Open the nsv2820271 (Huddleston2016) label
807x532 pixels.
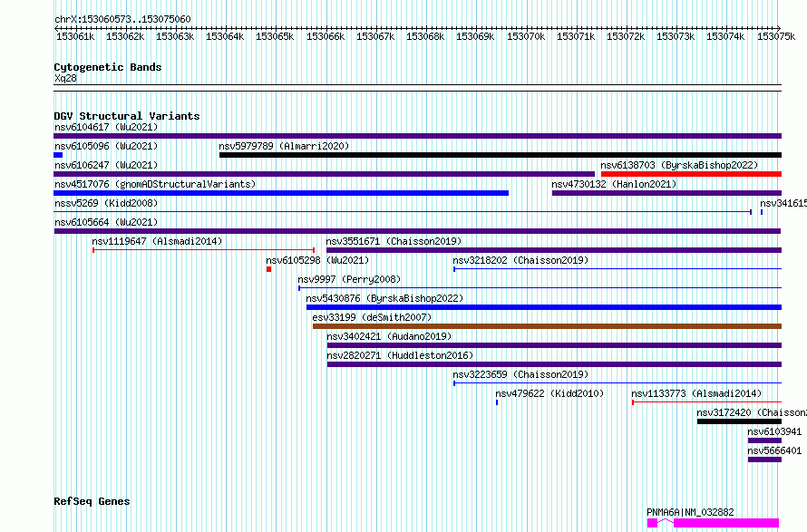[400, 355]
